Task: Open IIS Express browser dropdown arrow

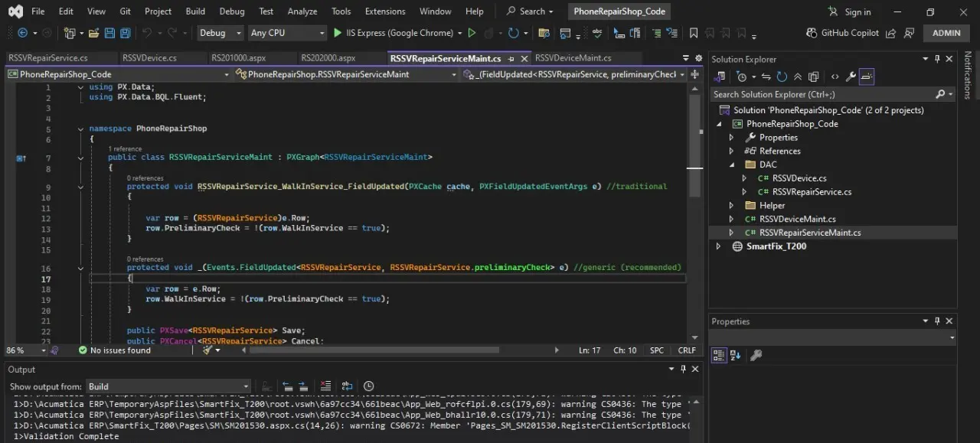Action: click(459, 33)
